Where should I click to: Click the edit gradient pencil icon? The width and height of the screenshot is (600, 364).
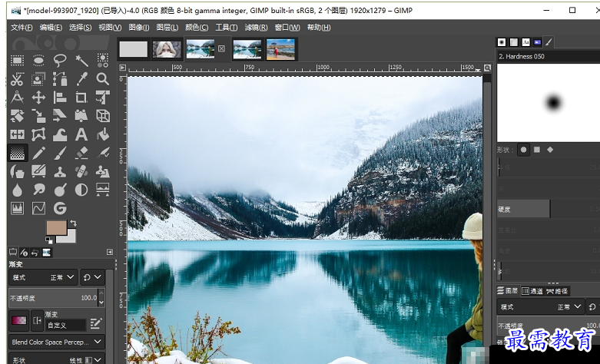96,324
